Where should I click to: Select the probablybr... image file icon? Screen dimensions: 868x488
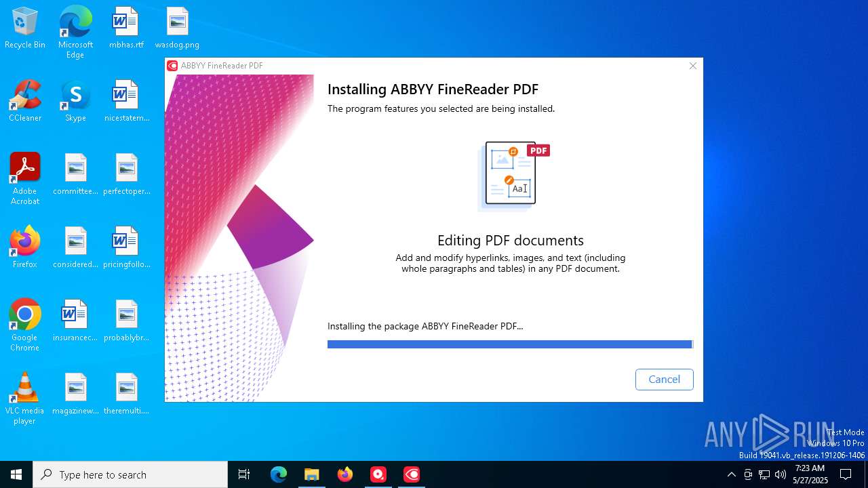coord(126,321)
